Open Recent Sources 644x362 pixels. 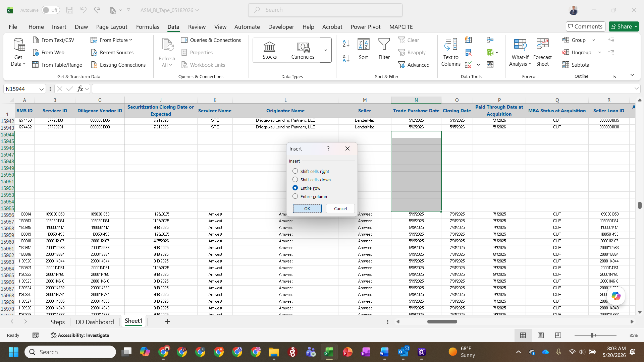point(112,52)
